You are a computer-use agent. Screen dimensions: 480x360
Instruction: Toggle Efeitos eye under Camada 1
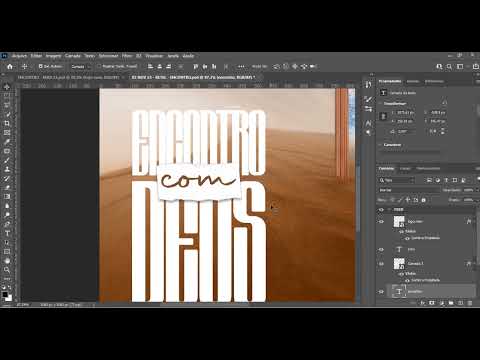click(x=401, y=274)
